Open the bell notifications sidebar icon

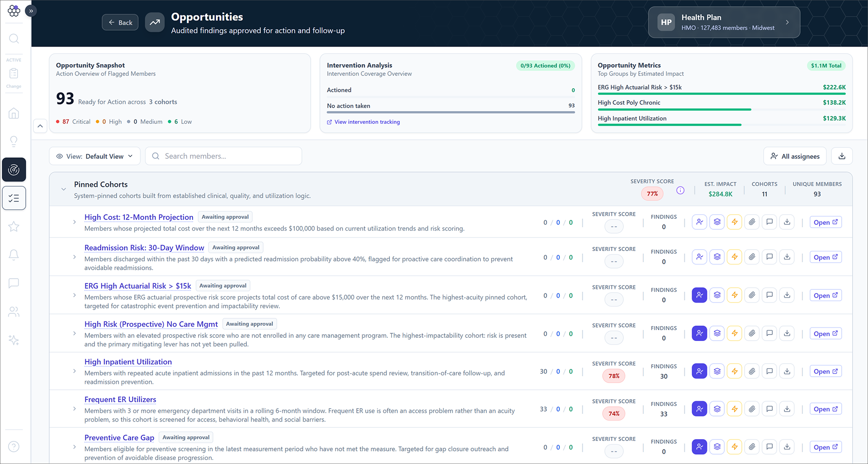click(14, 255)
